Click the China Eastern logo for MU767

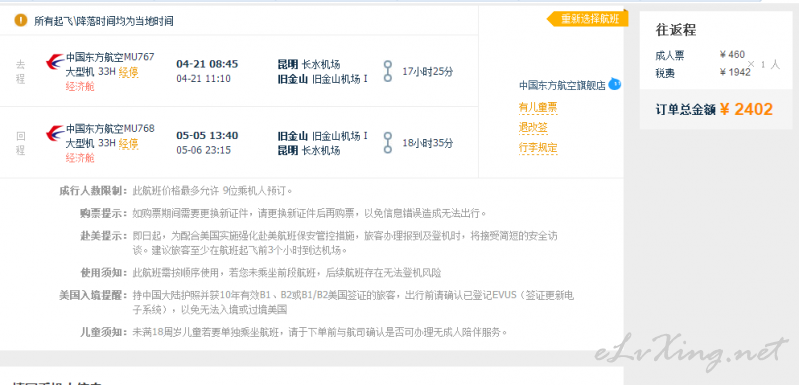pos(55,63)
